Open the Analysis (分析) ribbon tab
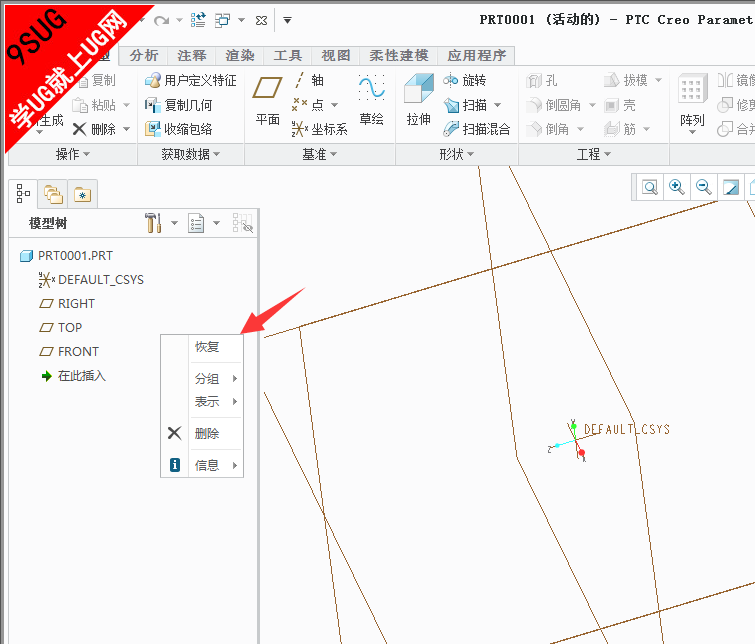Viewport: 755px width, 644px height. coord(143,55)
